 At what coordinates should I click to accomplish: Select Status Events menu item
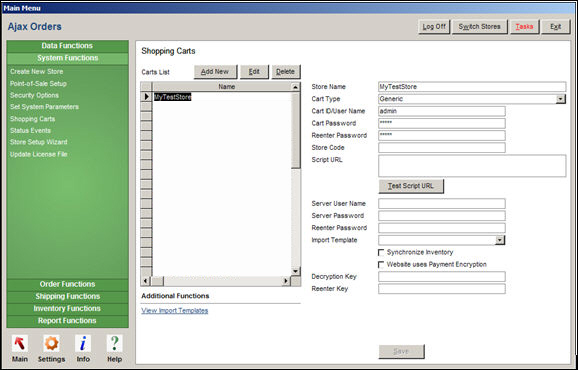click(x=30, y=130)
